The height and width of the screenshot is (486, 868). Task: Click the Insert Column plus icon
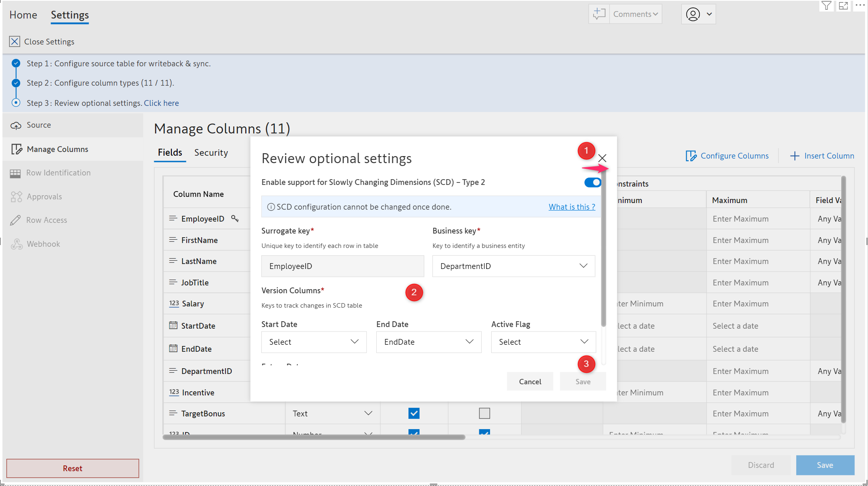tap(794, 156)
